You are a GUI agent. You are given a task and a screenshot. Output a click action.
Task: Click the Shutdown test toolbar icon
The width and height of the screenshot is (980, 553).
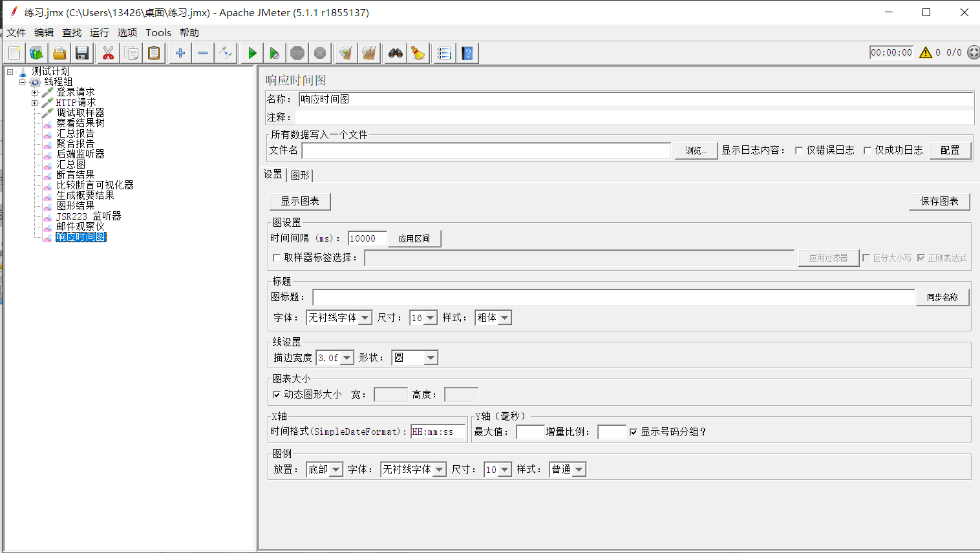[x=320, y=53]
